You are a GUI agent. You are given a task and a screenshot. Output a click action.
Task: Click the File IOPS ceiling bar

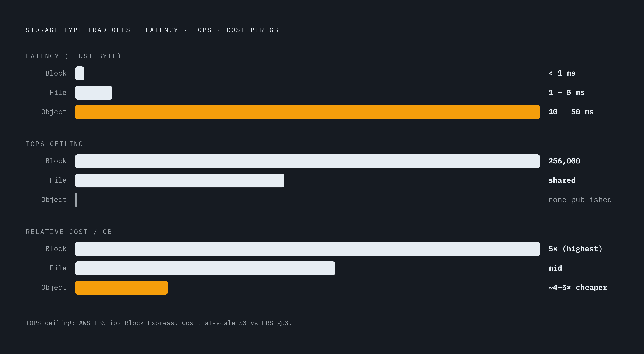pyautogui.click(x=179, y=180)
